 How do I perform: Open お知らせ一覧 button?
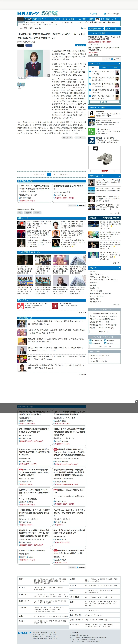tap(104, 332)
